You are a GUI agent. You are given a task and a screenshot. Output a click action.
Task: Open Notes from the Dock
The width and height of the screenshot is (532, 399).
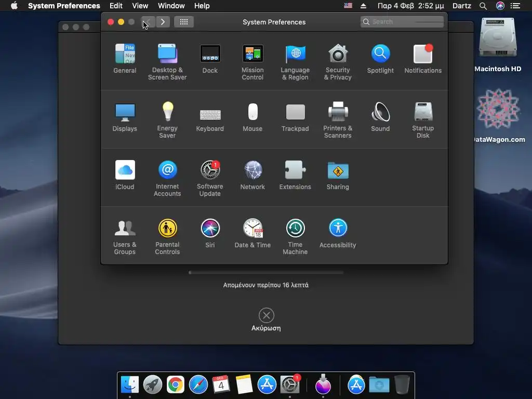click(244, 385)
